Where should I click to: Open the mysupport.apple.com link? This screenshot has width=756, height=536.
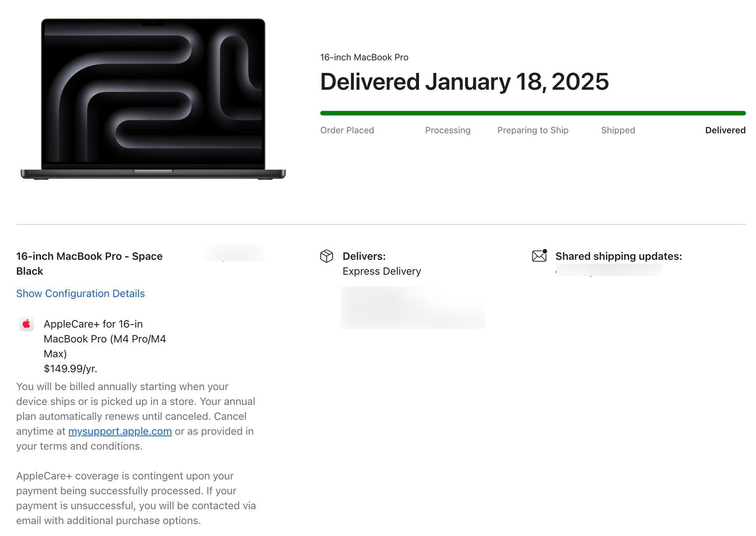120,431
